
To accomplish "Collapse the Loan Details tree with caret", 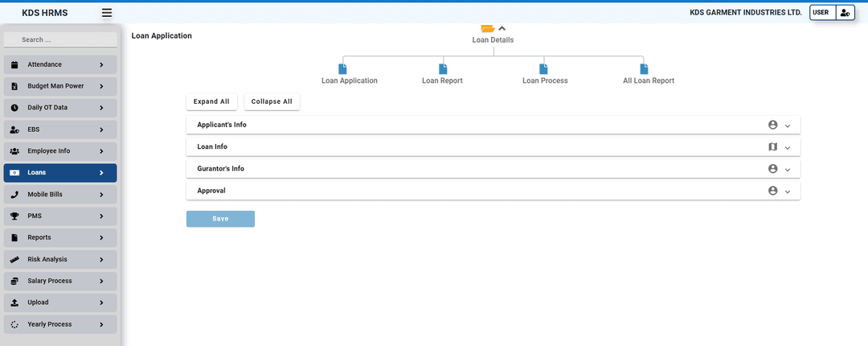I will (x=502, y=28).
